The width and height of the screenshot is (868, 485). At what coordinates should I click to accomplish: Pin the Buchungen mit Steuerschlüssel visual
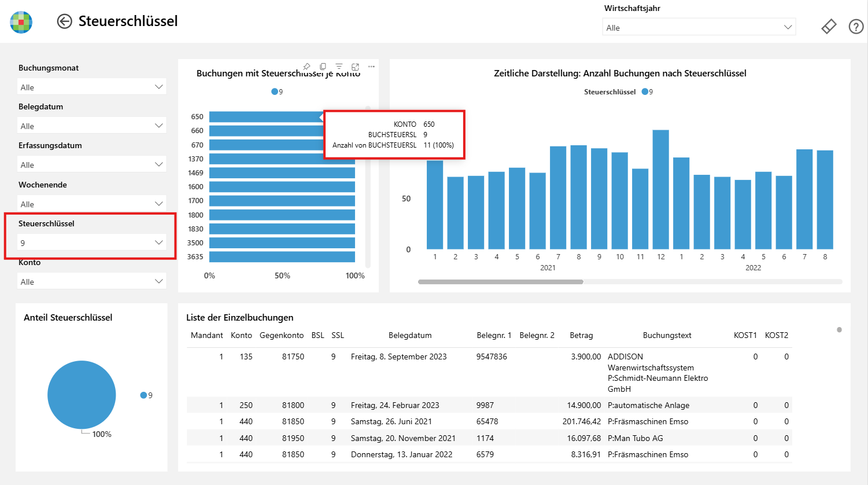pyautogui.click(x=307, y=67)
